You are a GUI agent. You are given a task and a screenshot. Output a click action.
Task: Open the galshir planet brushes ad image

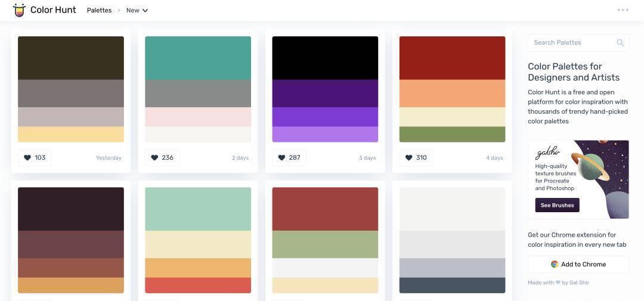coord(601,179)
